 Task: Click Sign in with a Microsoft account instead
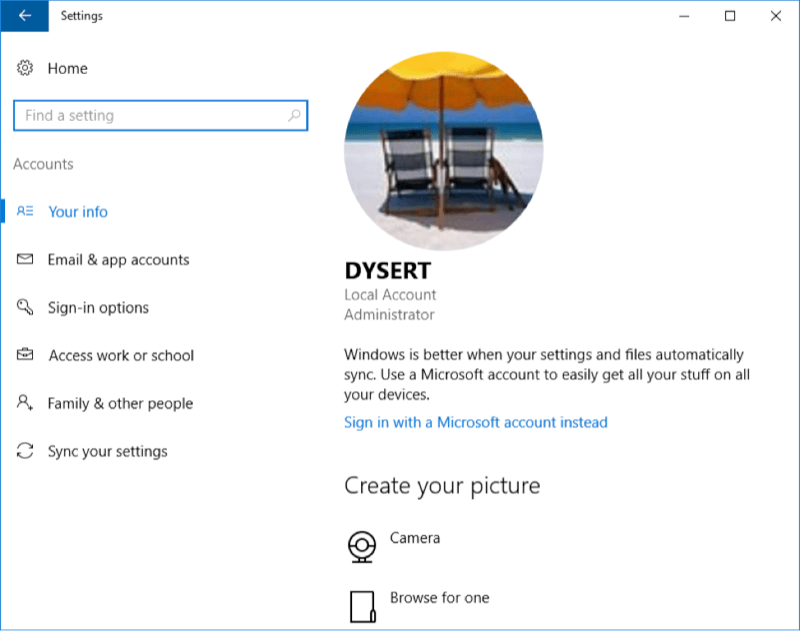tap(476, 422)
